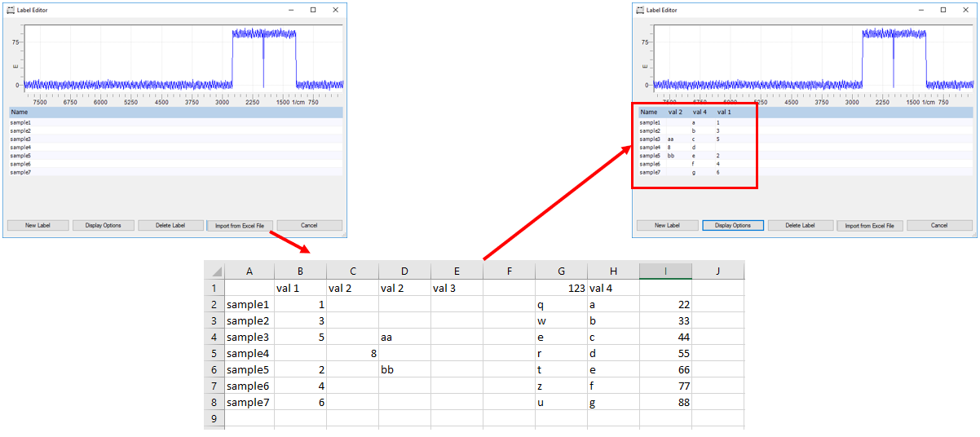Click the Name column header in left window
The width and height of the screenshot is (980, 437).
point(19,112)
